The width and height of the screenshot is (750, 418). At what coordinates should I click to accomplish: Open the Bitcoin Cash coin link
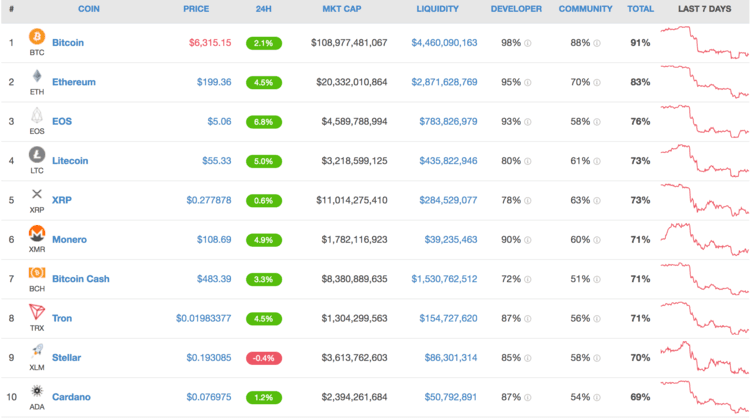coord(80,279)
